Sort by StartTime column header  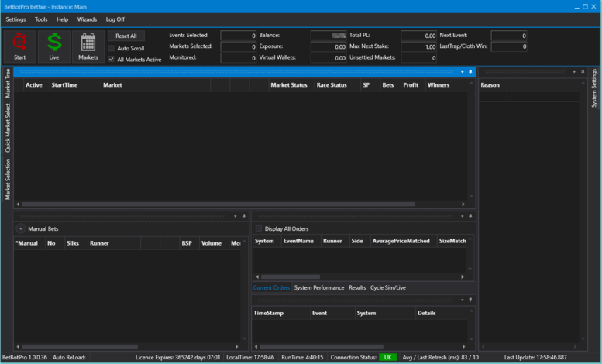(75, 85)
